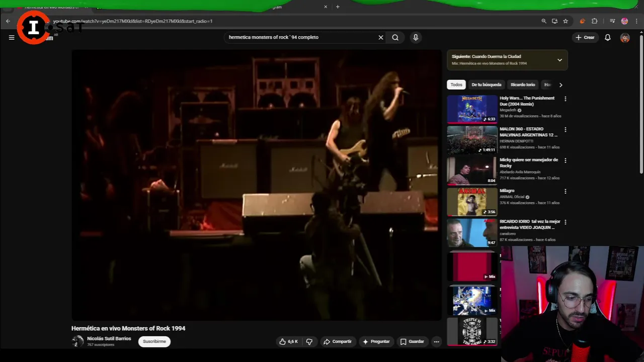Open options for RICARDO IORIO entrevista video
This screenshot has height=362, width=644.
(x=565, y=222)
